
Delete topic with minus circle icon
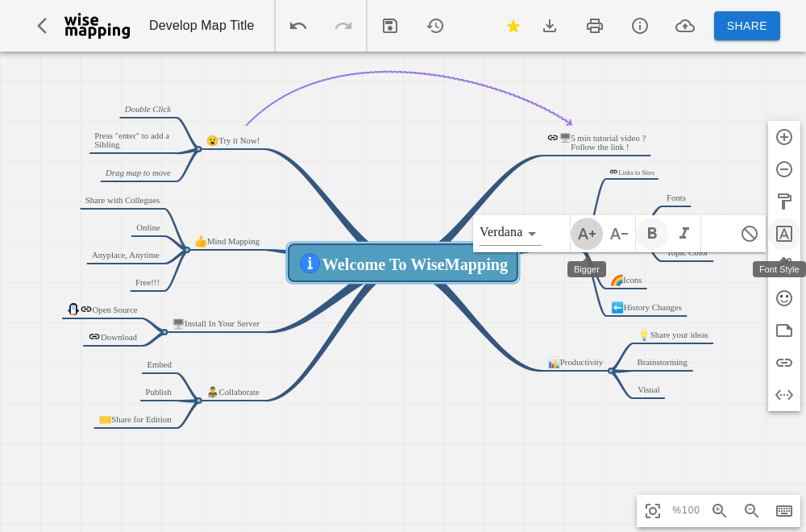click(784, 169)
